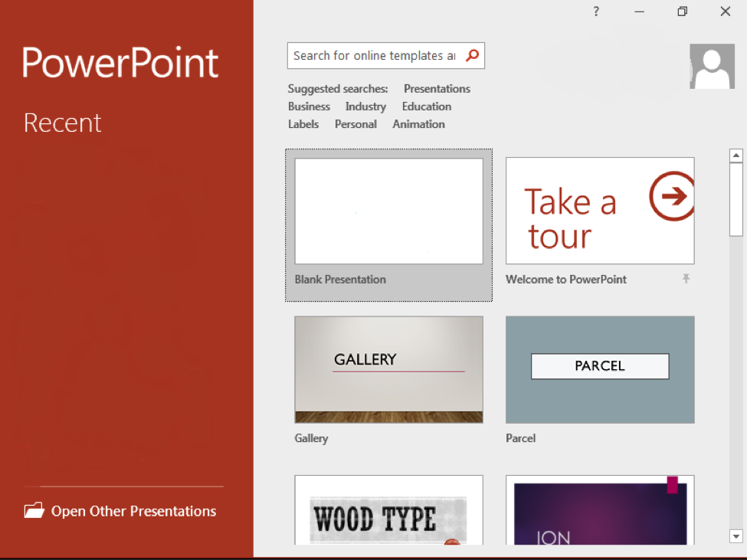Select the suggested search Labels
Viewport: 747px width, 560px height.
coord(303,123)
